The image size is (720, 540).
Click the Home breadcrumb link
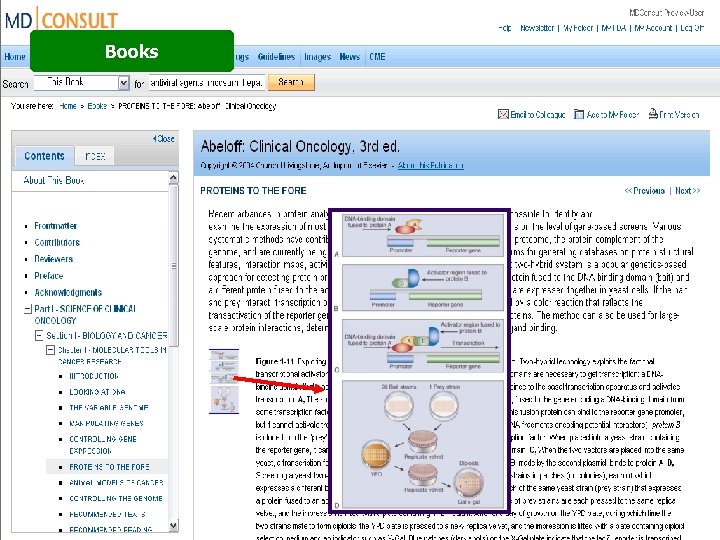pos(68,106)
